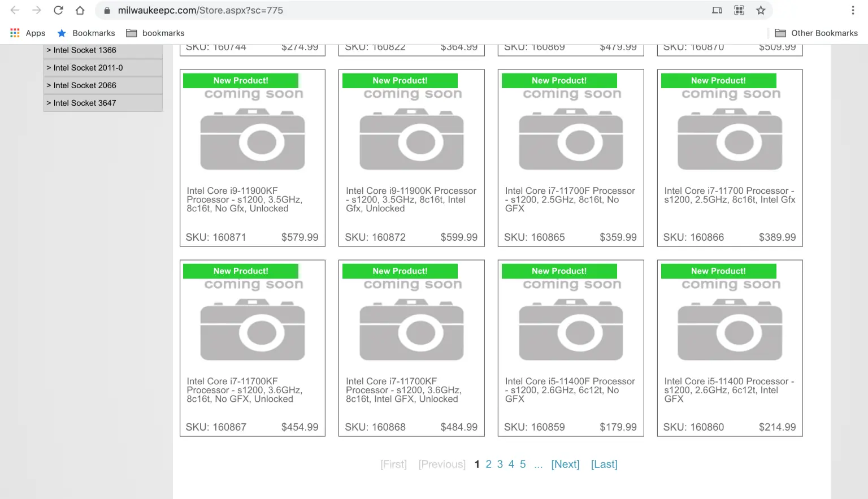Click the [Next] pagination link
The width and height of the screenshot is (868, 499).
pos(566,464)
